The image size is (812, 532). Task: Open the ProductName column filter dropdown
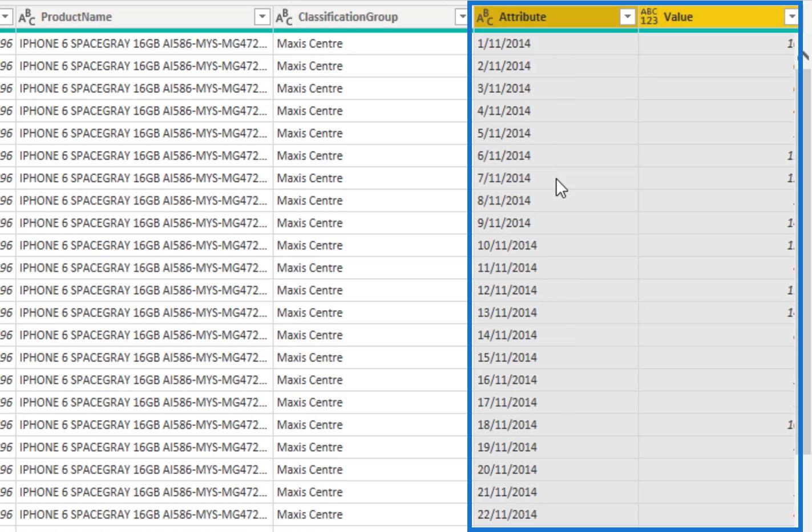(x=262, y=17)
